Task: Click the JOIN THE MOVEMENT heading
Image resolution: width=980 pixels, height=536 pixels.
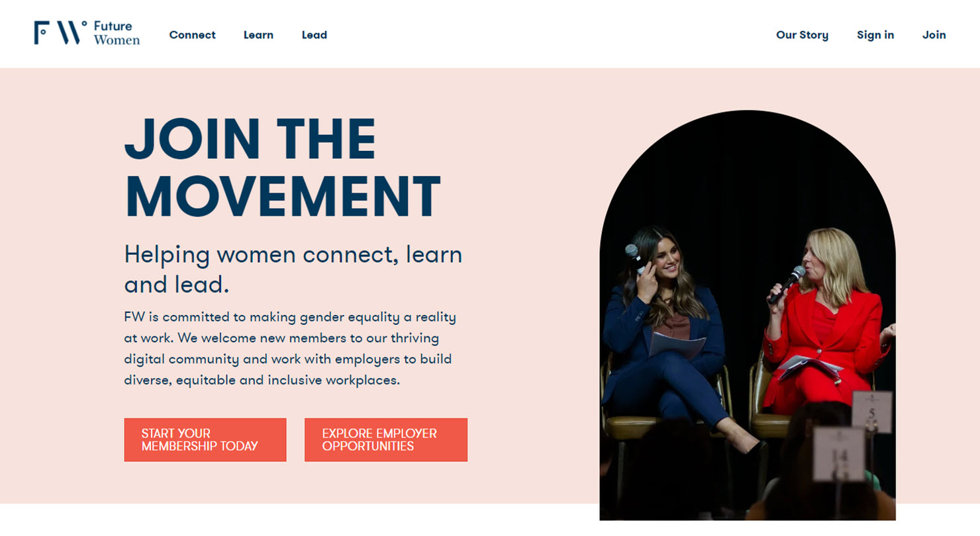Action: tap(282, 168)
